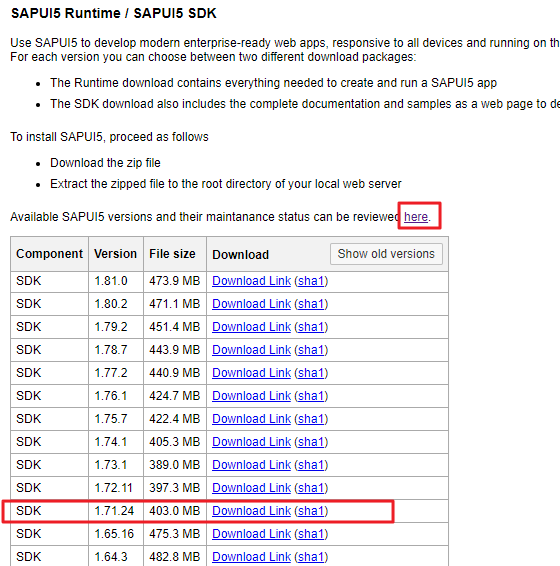Open Download Link for SDK 1.74.1
Screen dimensions: 560x566
tap(251, 442)
